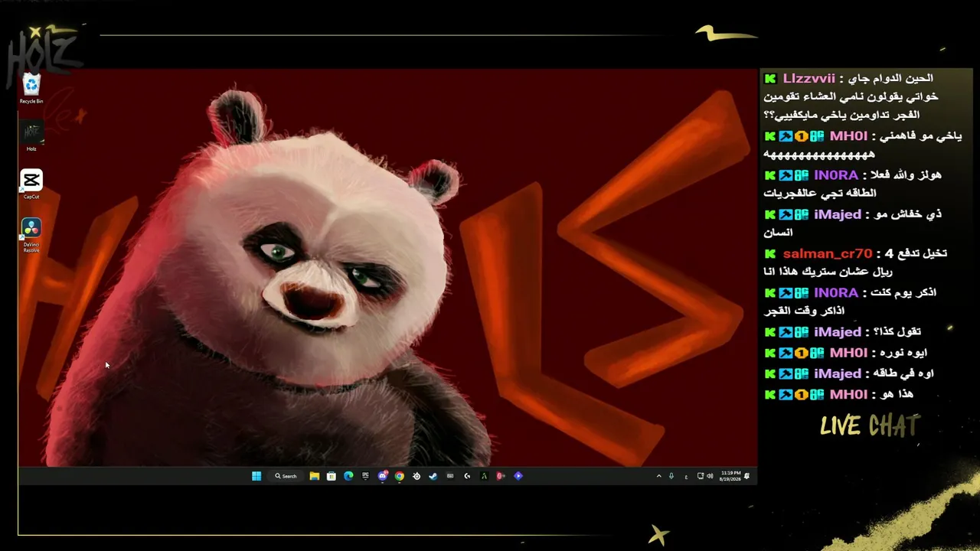The width and height of the screenshot is (980, 551).
Task: Click the Kick badge beside salman_cr70
Action: [x=770, y=253]
